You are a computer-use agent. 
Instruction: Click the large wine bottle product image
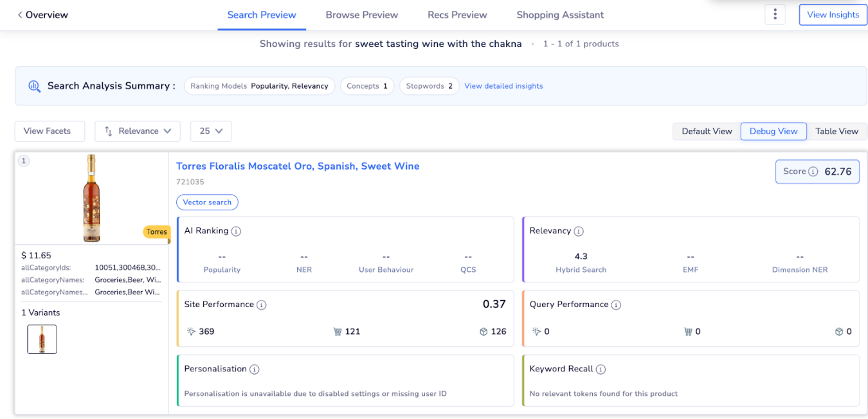point(92,198)
